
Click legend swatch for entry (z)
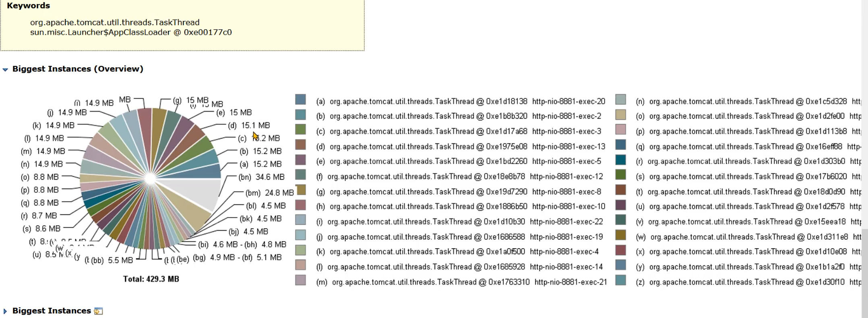[621, 280]
